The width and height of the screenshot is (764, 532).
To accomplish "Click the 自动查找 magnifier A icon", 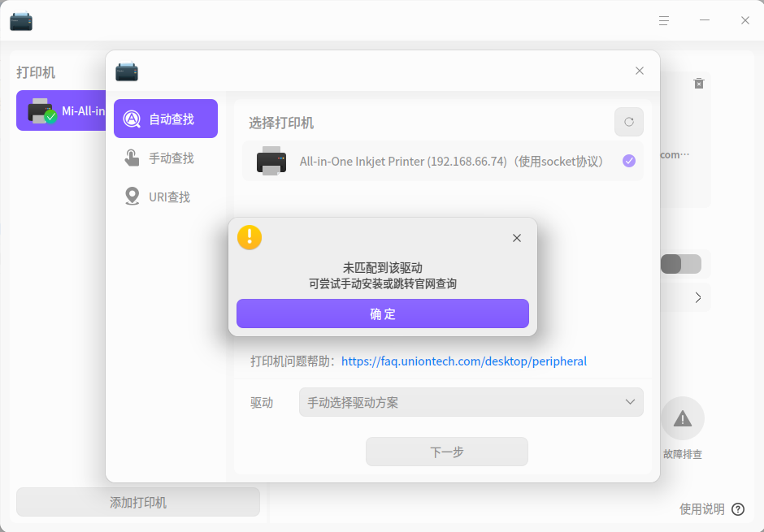I will coord(132,119).
